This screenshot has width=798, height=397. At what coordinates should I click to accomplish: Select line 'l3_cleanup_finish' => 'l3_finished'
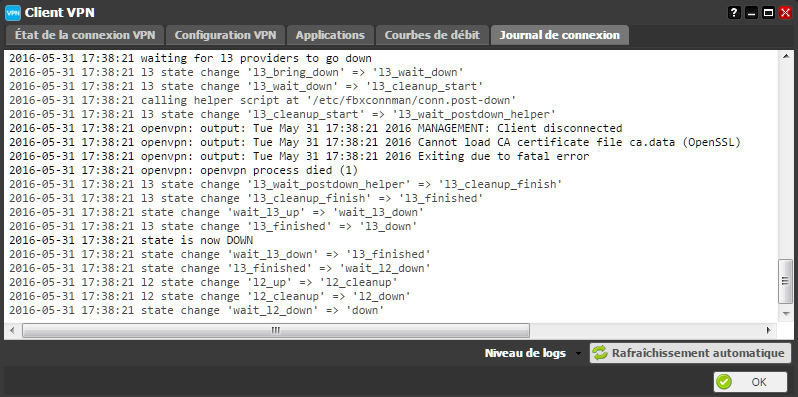[246, 198]
